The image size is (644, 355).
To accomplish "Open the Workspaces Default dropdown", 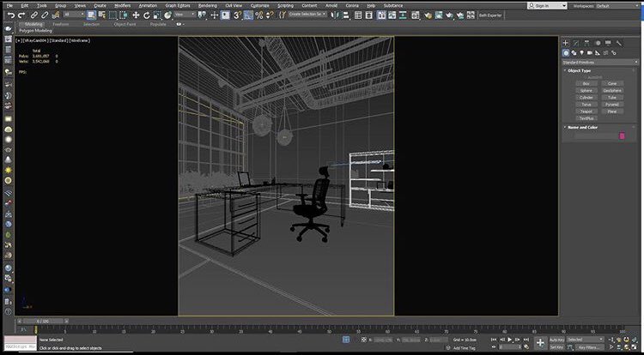I will [x=617, y=6].
